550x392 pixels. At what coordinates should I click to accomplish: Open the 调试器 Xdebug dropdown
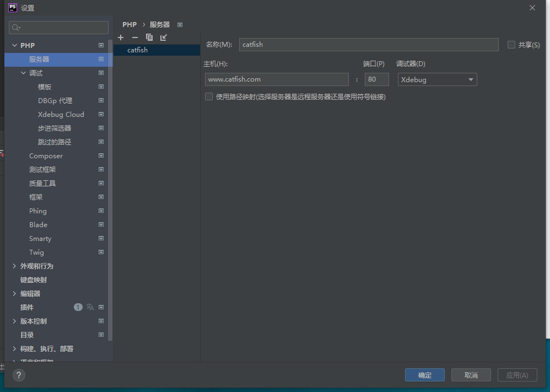pos(437,79)
